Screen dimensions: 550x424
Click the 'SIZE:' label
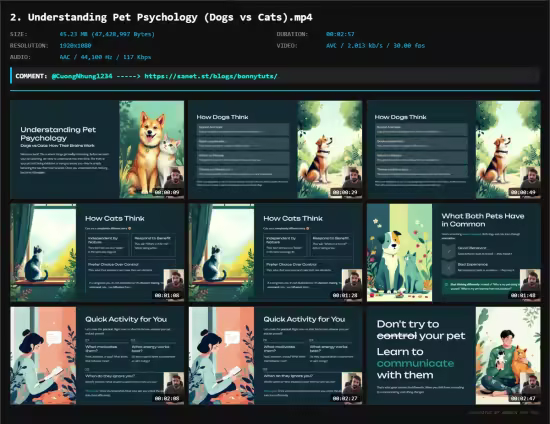tap(19, 34)
